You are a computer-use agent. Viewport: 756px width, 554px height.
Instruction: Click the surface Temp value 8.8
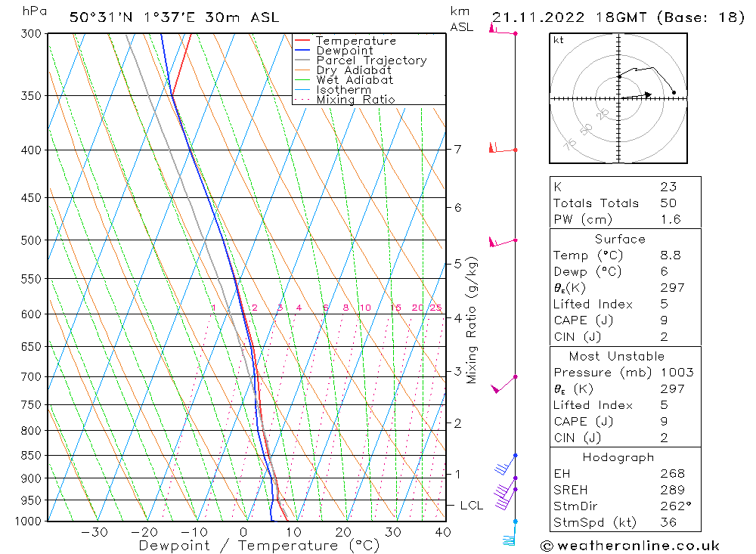[670, 255]
